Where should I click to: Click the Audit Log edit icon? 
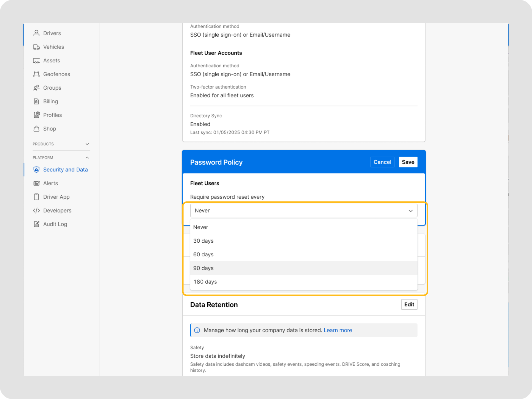(x=36, y=224)
